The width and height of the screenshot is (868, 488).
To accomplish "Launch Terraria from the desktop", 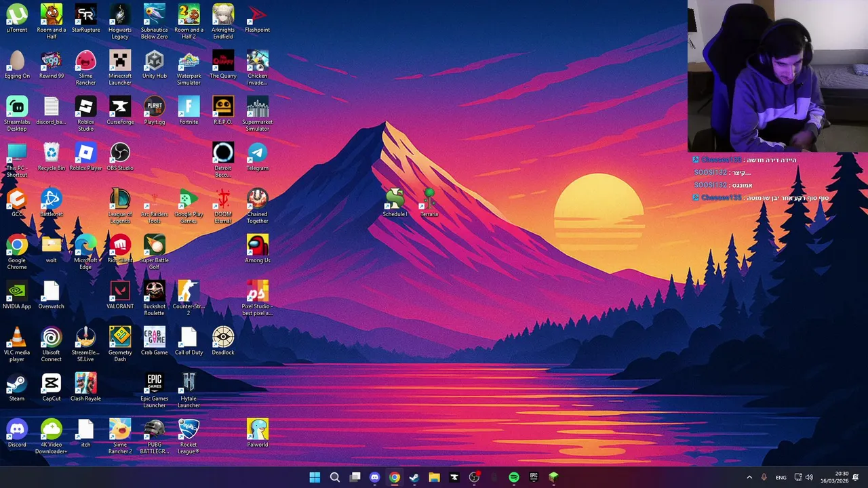I will click(429, 203).
